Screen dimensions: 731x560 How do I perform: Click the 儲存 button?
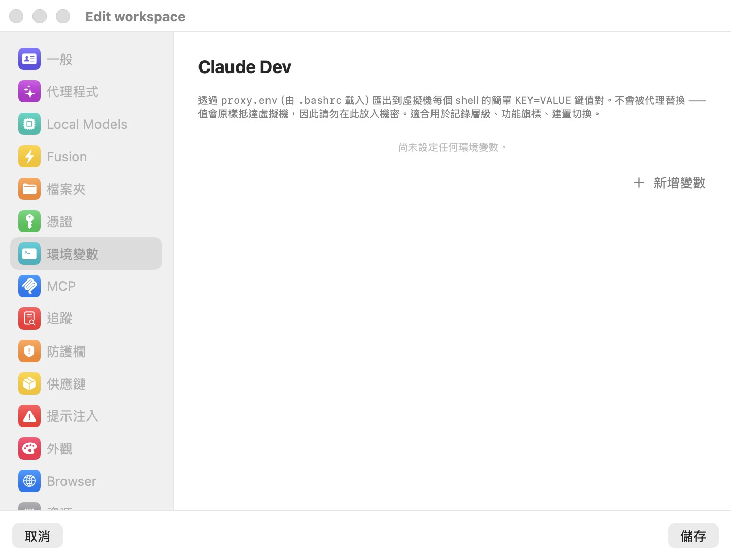click(693, 536)
